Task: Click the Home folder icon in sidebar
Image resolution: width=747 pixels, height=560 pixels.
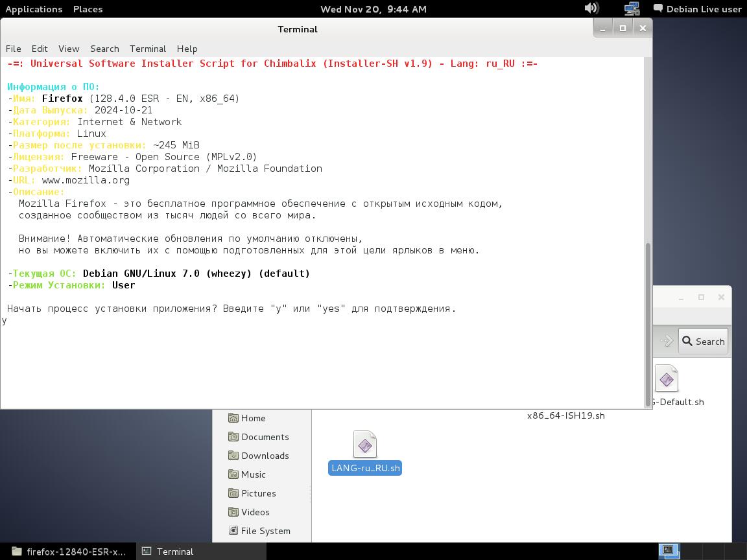Action: (233, 418)
